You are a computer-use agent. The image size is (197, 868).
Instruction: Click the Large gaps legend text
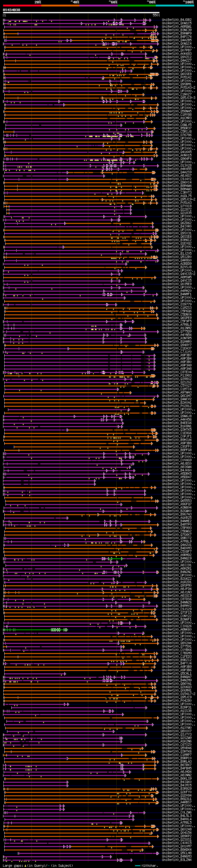click(38, 865)
